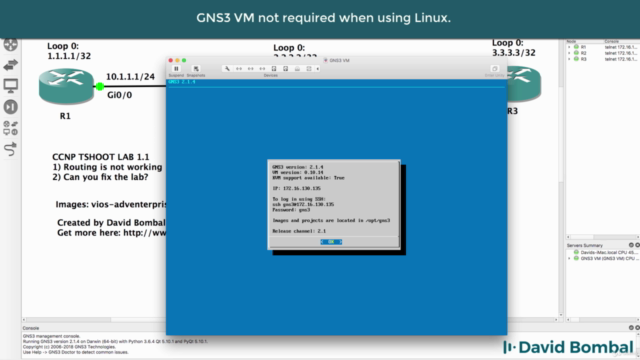Click the Enter Unity button
The image size is (640, 360).
click(494, 69)
